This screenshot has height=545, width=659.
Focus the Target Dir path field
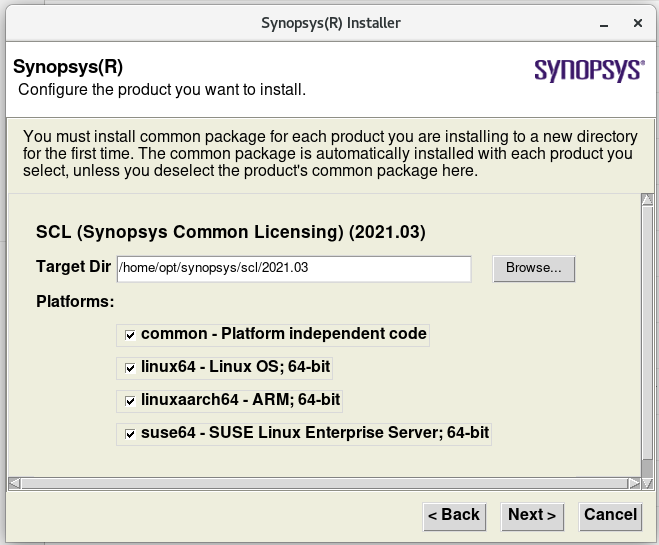(x=294, y=269)
